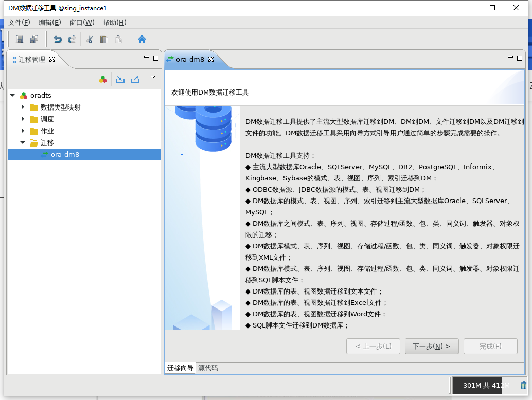This screenshot has height=400, width=532.
Task: Click the 完成(F) button
Action: click(x=490, y=346)
